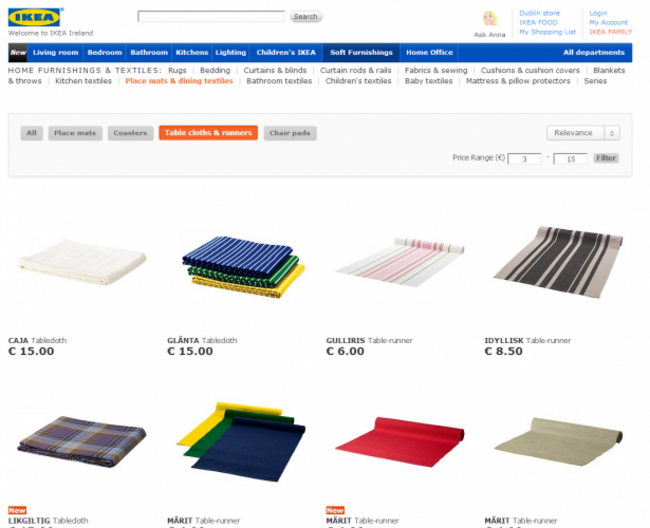Filter by Coasters
This screenshot has width=650, height=528.
pyautogui.click(x=131, y=133)
